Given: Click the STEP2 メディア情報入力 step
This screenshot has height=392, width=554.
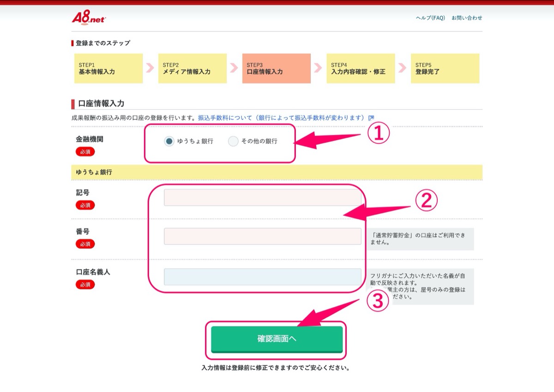Looking at the screenshot, I should click(x=193, y=68).
